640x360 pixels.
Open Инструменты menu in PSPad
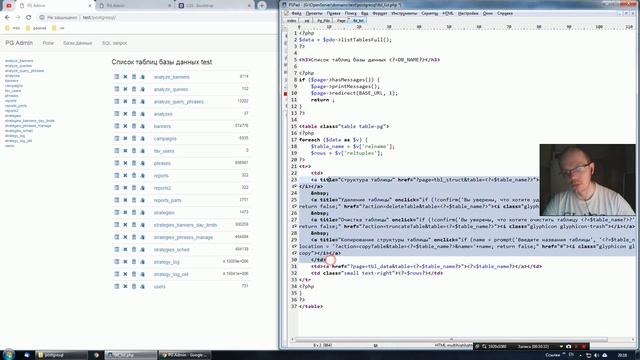[x=404, y=13]
